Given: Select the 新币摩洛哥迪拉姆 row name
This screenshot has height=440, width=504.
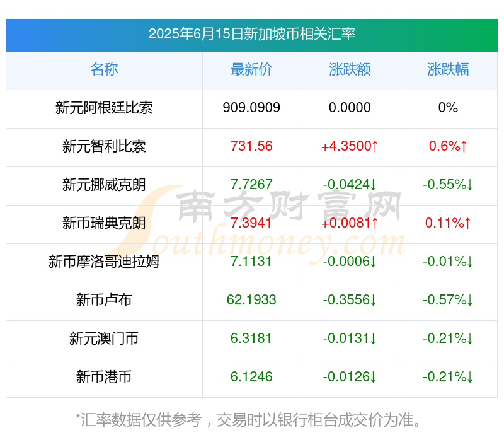Looking at the screenshot, I should click(104, 262).
